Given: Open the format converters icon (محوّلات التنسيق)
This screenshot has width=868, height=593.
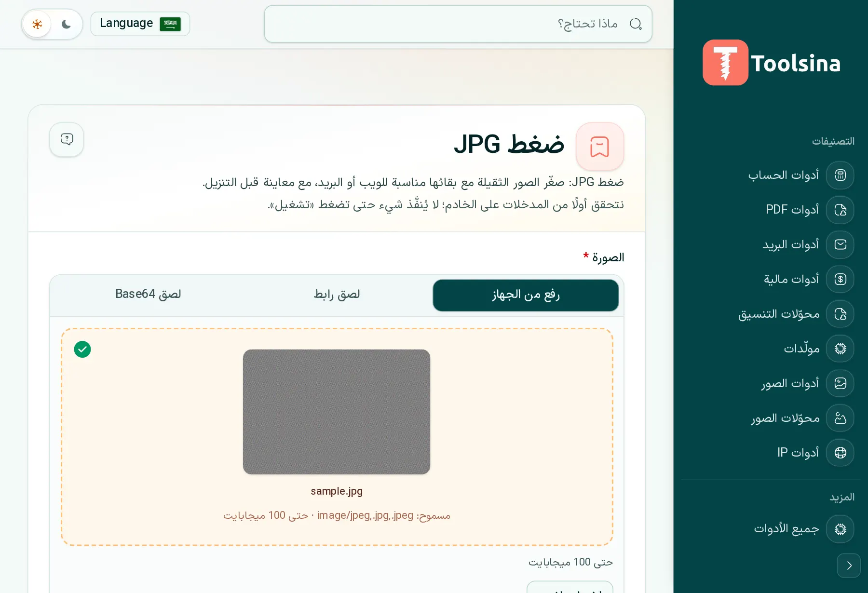Looking at the screenshot, I should pos(840,314).
